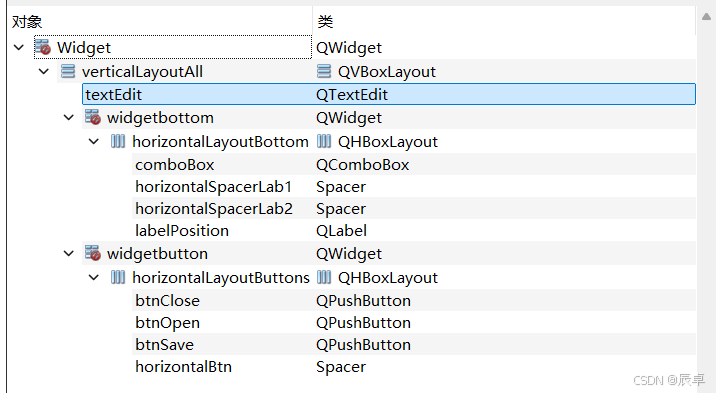The height and width of the screenshot is (393, 716).
Task: Select the btnSave object
Action: [x=164, y=345]
